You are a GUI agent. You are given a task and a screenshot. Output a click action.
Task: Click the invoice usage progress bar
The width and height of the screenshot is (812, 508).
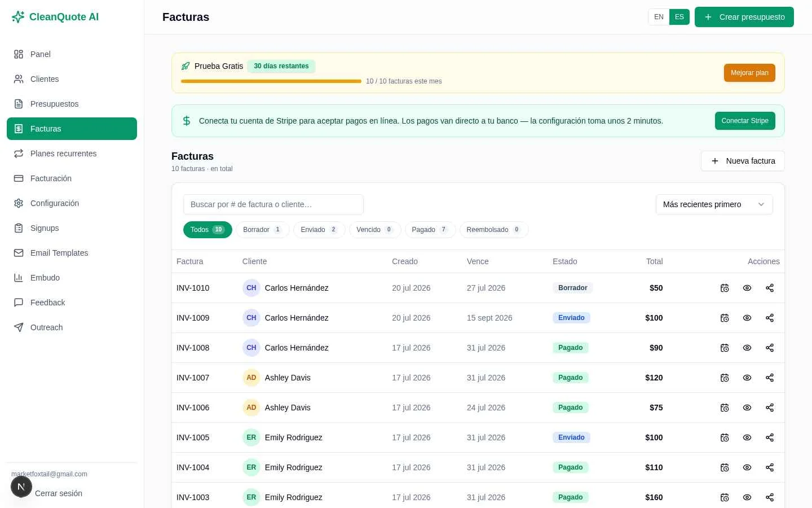coord(271,81)
